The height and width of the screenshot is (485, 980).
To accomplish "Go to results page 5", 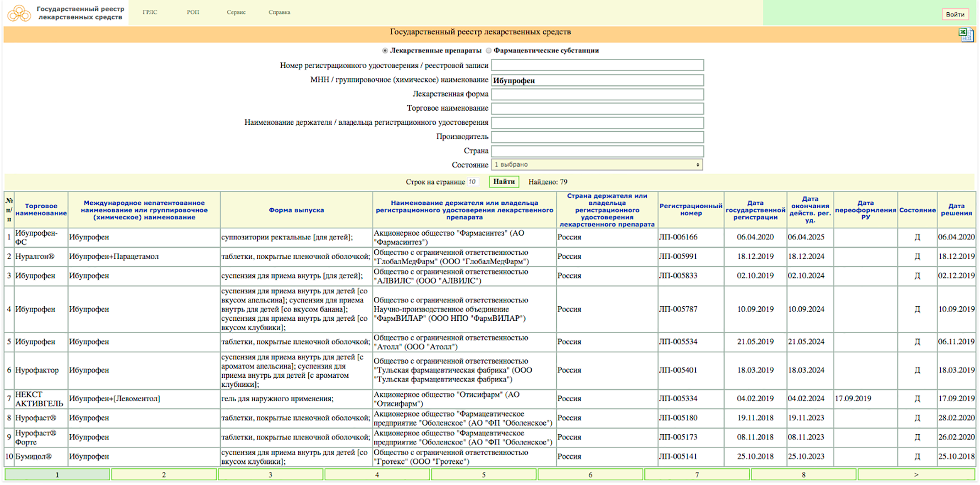I will click(x=484, y=474).
